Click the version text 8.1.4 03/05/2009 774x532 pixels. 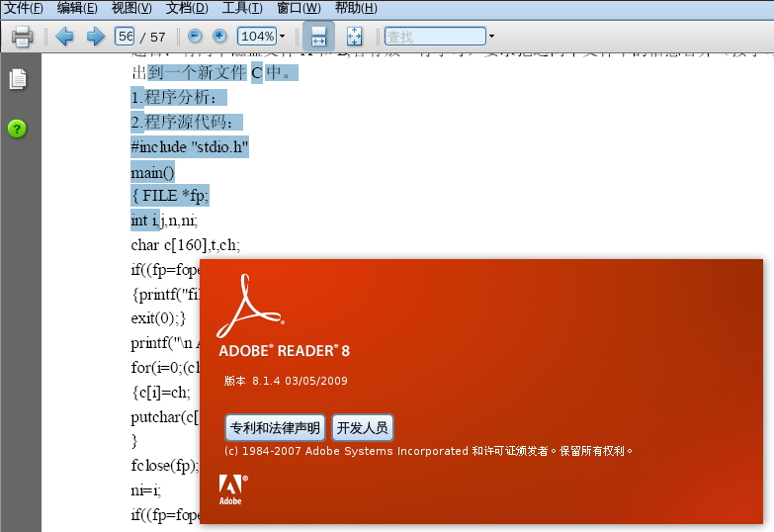(x=286, y=381)
